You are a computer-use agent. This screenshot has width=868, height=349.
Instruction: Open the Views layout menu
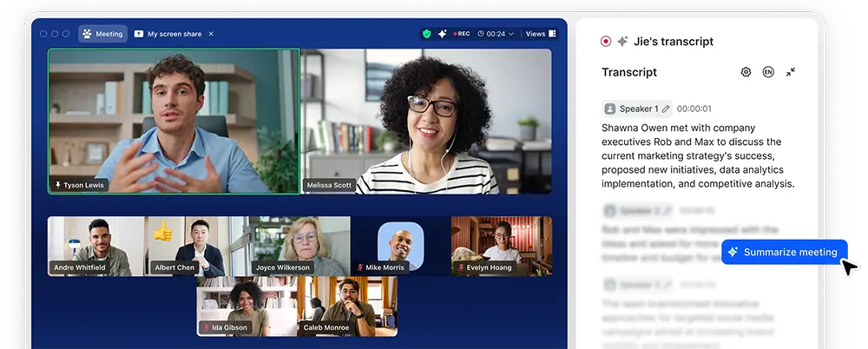tap(540, 34)
